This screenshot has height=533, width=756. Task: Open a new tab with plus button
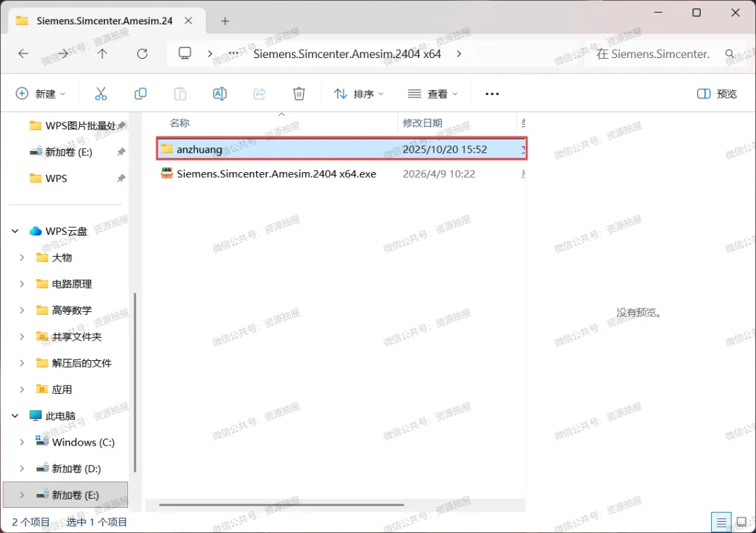225,21
